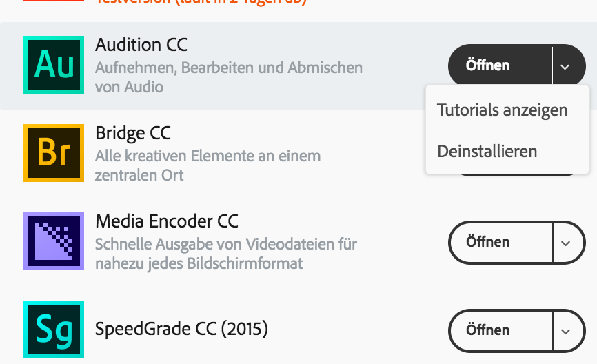Collapse the Audition CC dropdown arrow

coord(566,66)
